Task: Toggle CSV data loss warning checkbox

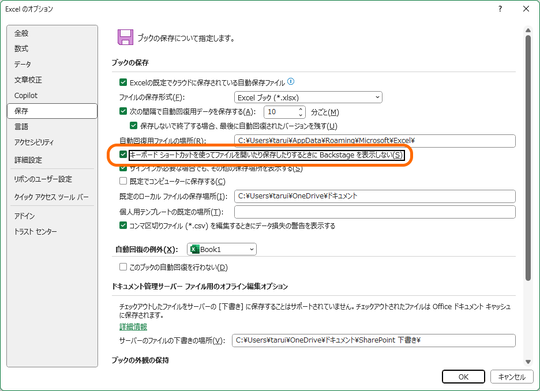Action: tap(123, 226)
